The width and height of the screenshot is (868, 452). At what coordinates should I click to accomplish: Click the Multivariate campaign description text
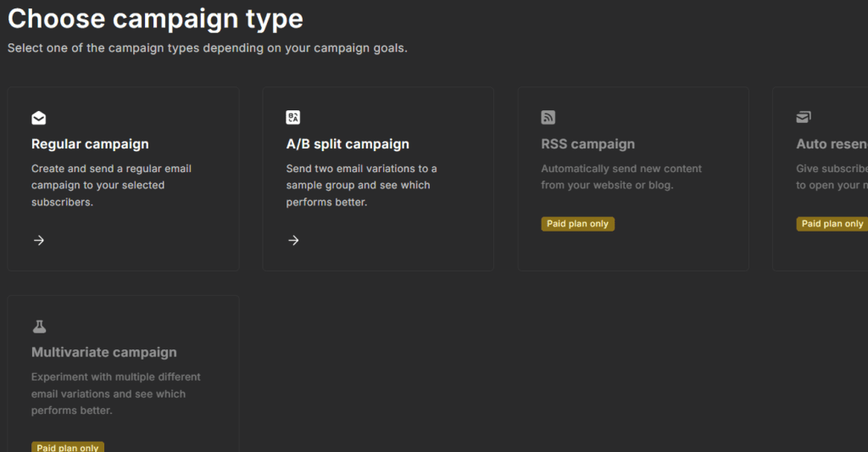[115, 393]
